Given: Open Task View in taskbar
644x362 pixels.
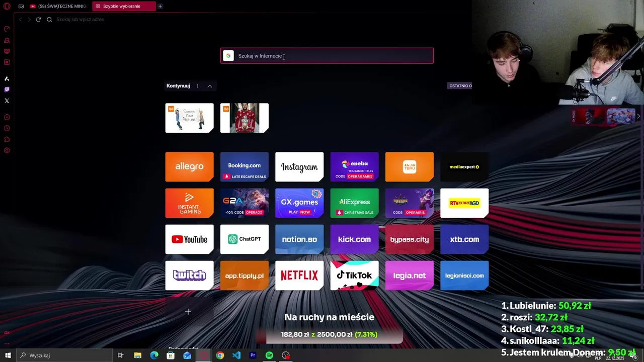Looking at the screenshot, I should point(121,355).
